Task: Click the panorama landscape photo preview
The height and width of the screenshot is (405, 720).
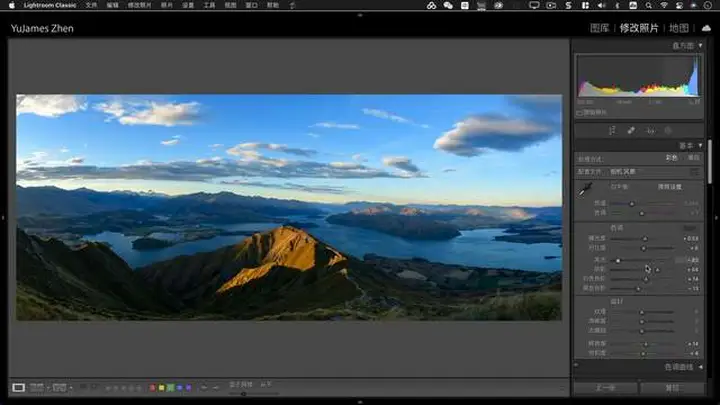Action: tap(289, 208)
